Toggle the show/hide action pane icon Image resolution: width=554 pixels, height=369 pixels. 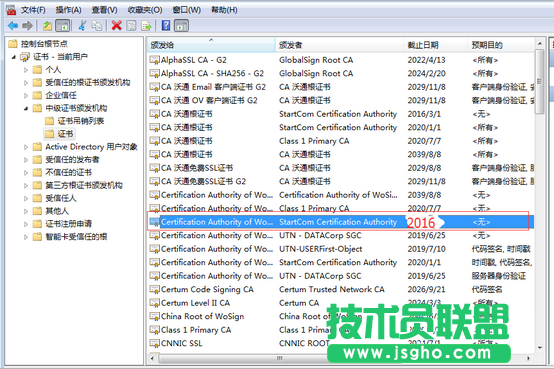pyautogui.click(x=181, y=25)
